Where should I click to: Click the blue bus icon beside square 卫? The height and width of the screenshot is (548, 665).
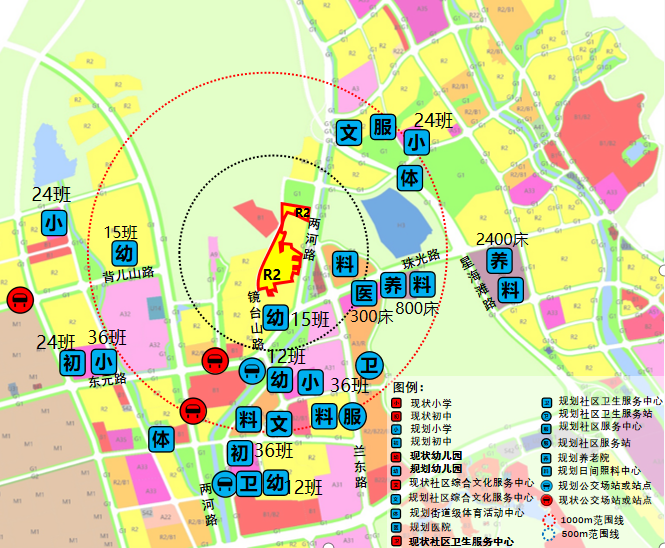227,484
